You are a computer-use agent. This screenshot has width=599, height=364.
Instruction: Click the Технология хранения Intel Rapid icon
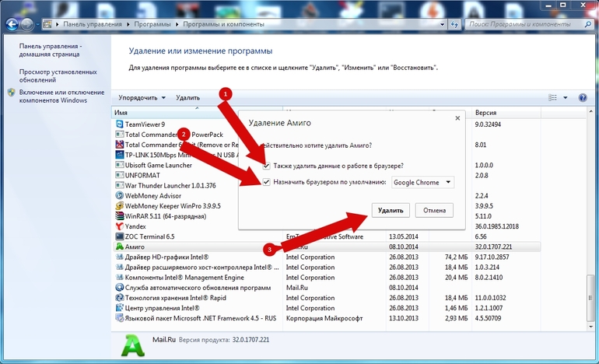pyautogui.click(x=120, y=298)
